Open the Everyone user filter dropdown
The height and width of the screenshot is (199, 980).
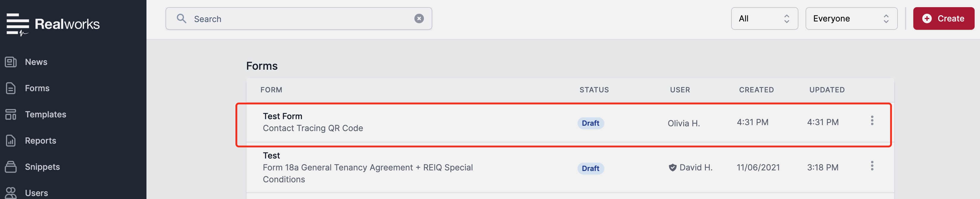coord(851,19)
